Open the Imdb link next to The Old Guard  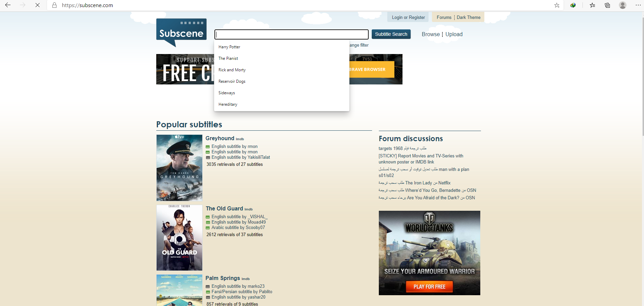coord(249,209)
